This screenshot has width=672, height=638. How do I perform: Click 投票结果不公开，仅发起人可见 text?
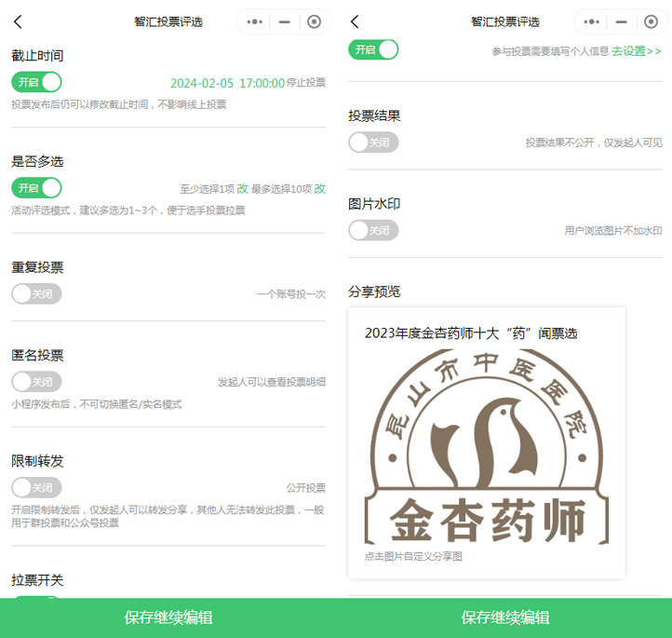[594, 143]
